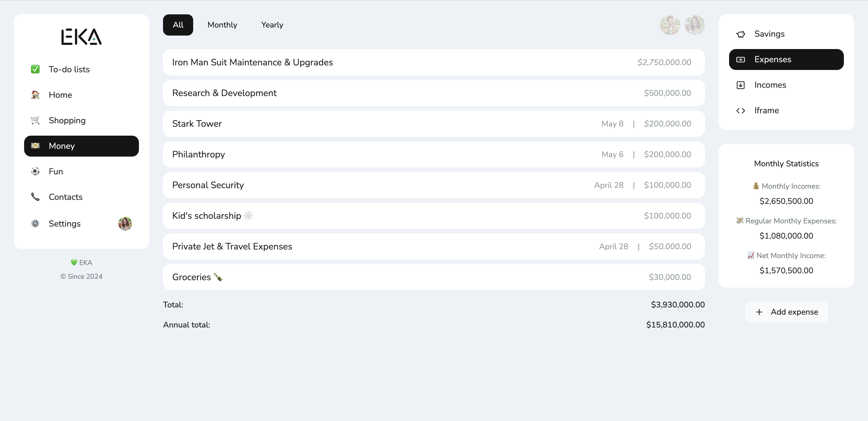The width and height of the screenshot is (868, 421).
Task: Switch to the Yearly tab
Action: coord(272,25)
